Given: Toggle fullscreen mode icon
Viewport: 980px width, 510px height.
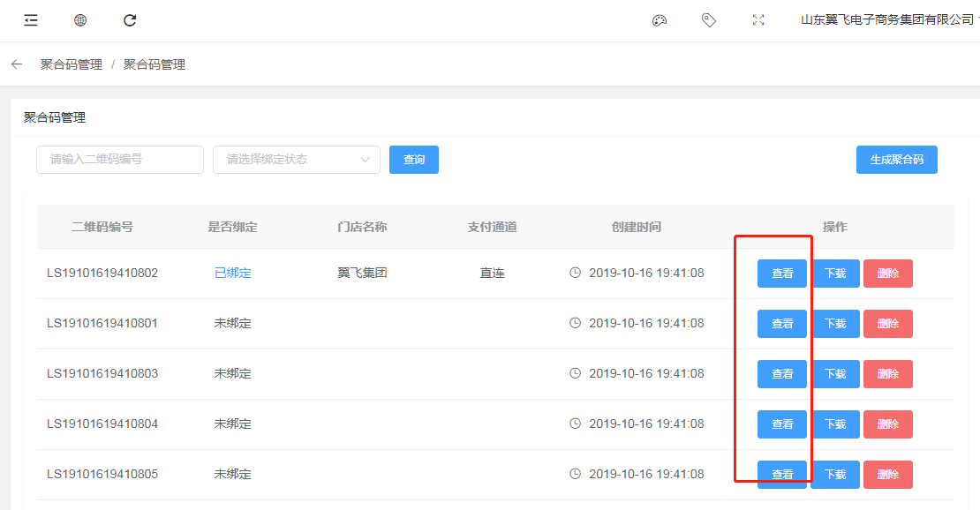Looking at the screenshot, I should 758,20.
